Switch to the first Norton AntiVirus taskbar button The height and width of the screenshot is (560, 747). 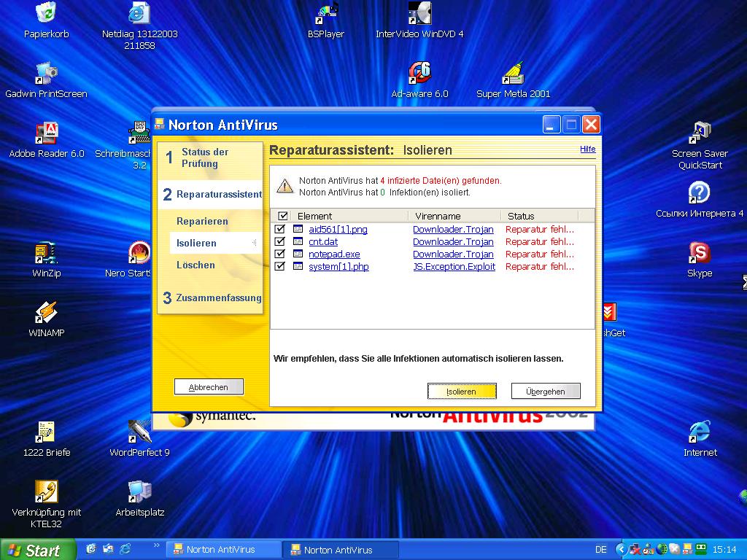tap(224, 550)
